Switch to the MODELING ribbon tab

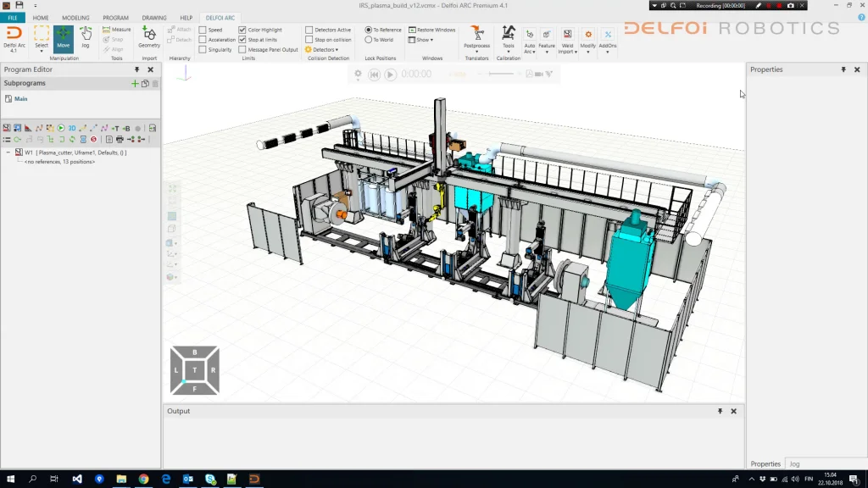[75, 18]
